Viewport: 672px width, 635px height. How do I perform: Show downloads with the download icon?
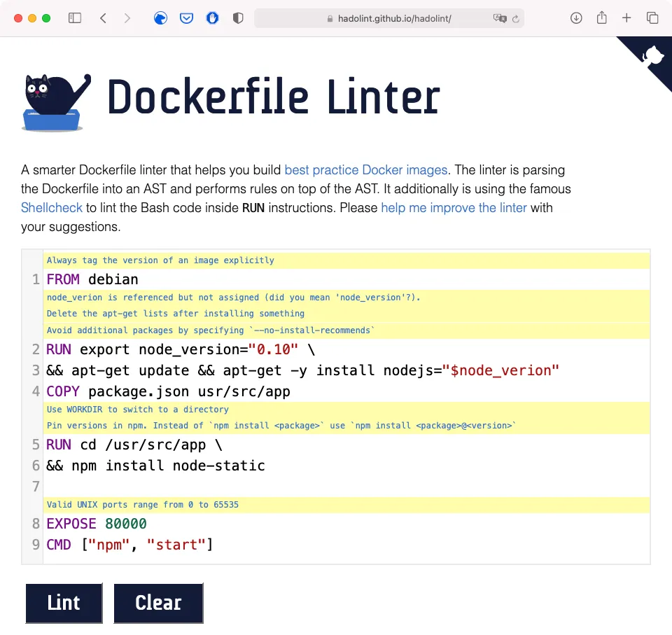(576, 18)
